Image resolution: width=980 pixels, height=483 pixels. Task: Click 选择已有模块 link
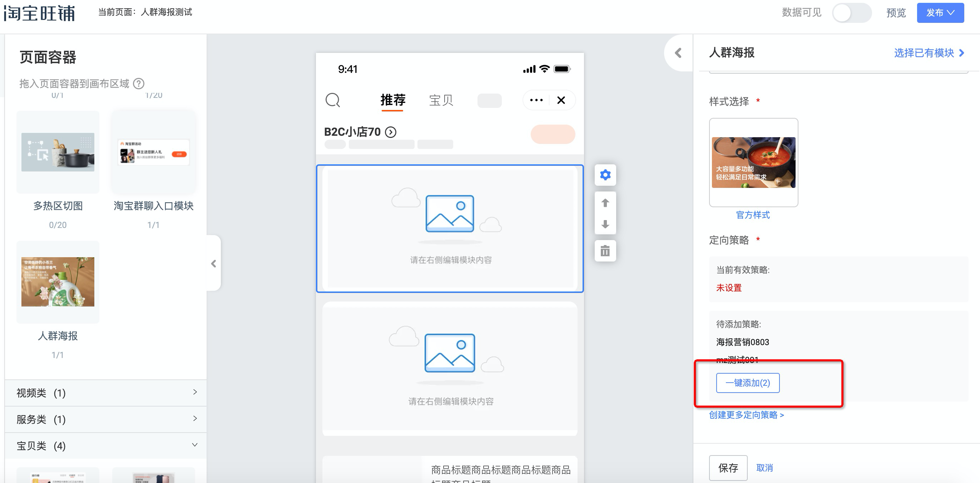(929, 53)
